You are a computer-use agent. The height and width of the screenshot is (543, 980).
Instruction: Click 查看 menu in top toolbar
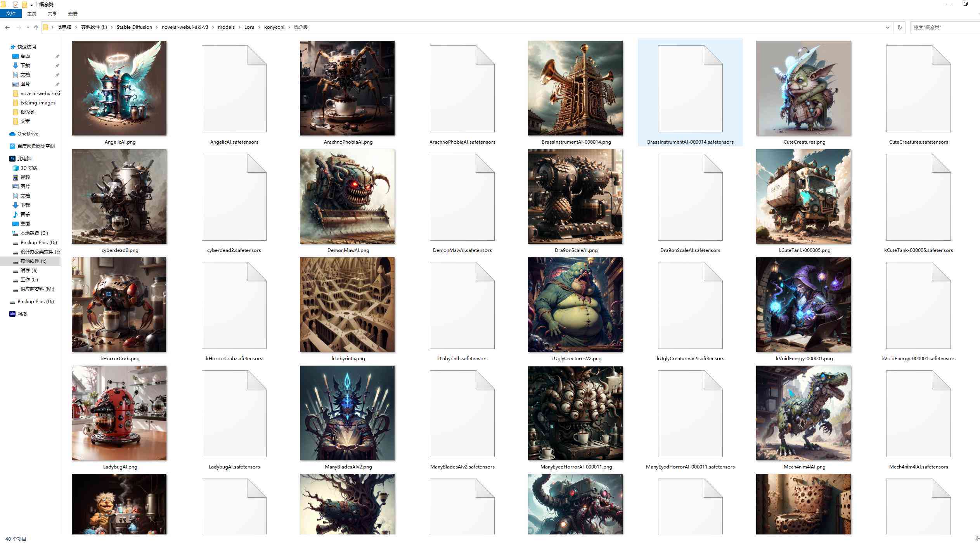click(x=72, y=14)
